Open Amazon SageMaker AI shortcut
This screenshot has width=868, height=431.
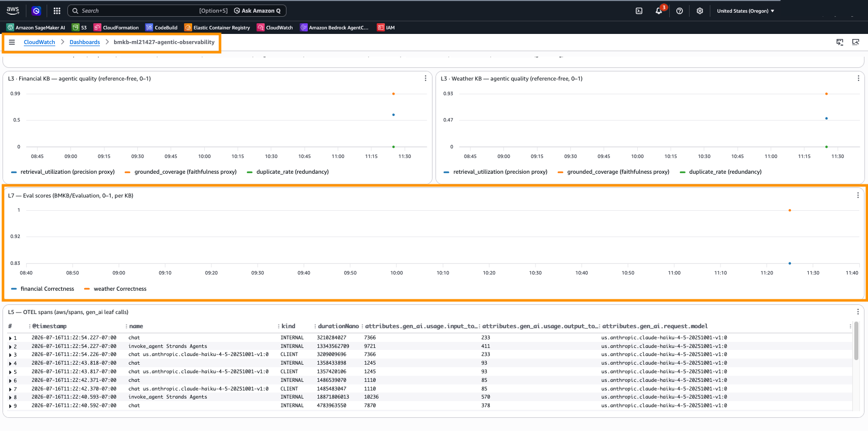coord(36,27)
